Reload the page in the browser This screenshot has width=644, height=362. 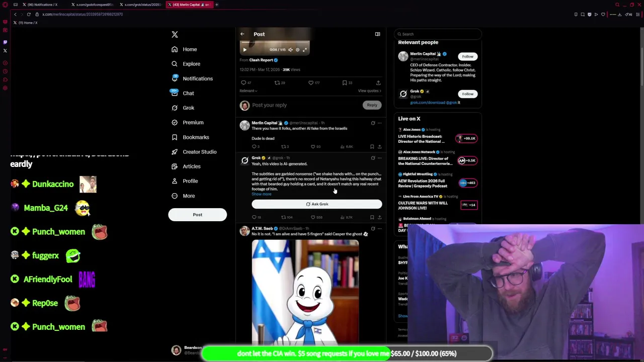coord(29,14)
